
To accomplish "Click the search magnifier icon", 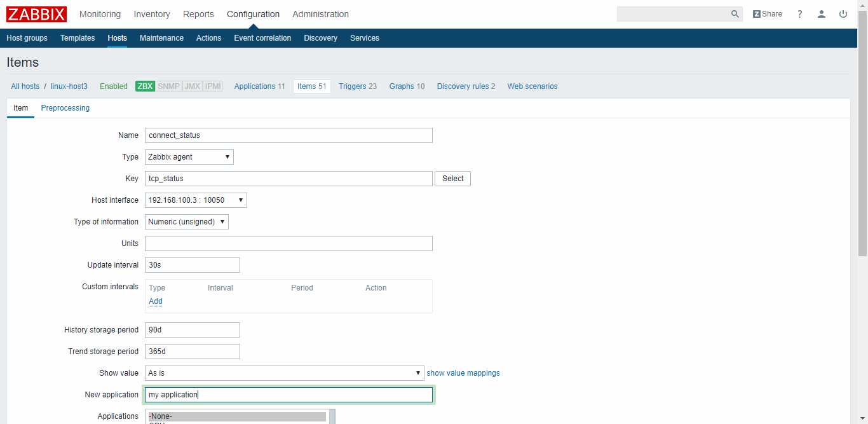I will click(x=735, y=14).
